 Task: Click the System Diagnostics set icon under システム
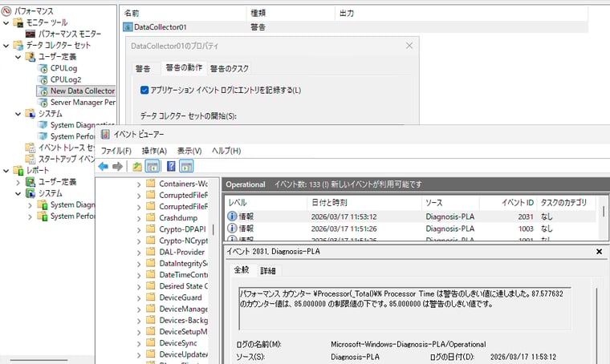tap(43, 125)
